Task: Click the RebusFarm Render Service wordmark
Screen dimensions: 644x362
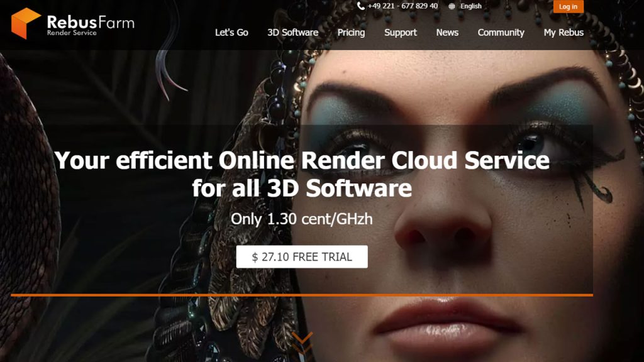Action: click(x=90, y=25)
